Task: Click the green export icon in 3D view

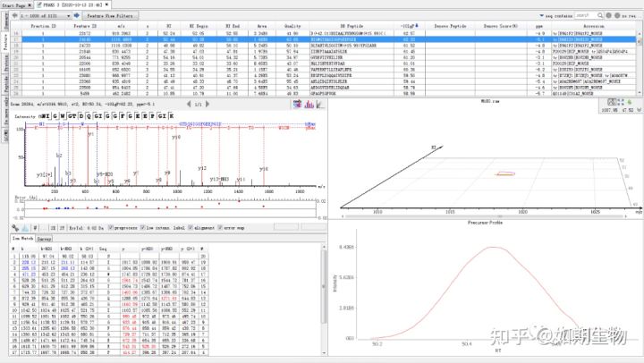Action: 629,102
